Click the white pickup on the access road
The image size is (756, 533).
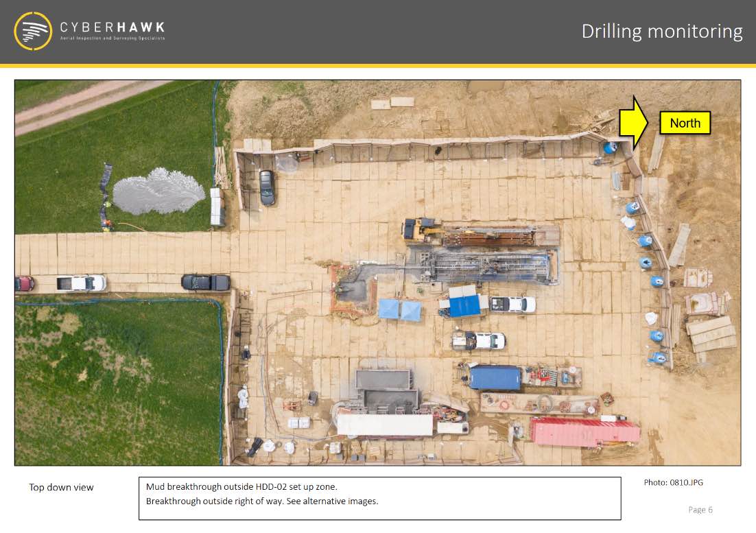[81, 283]
